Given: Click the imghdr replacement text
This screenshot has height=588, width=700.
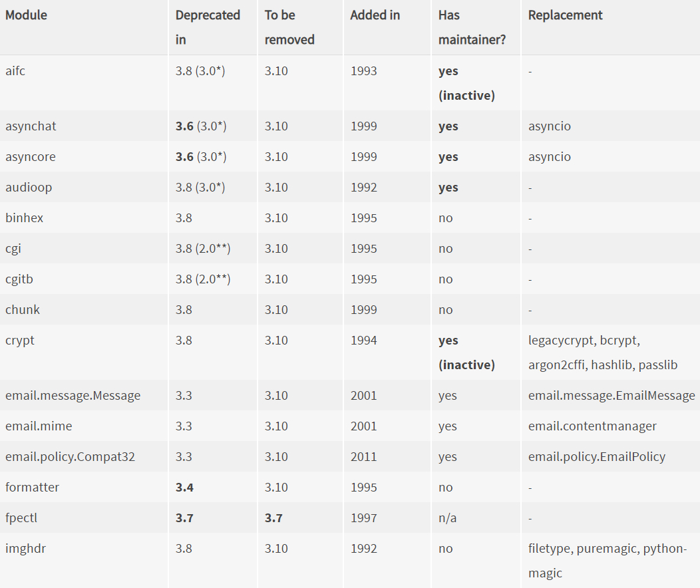Looking at the screenshot, I should point(607,560).
